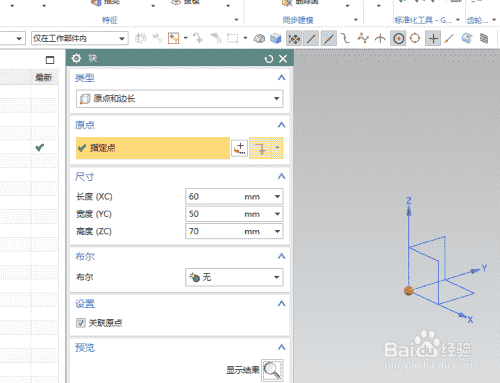This screenshot has width=500, height=383.
Task: Open the Block dialog settings gear
Action: pos(76,59)
